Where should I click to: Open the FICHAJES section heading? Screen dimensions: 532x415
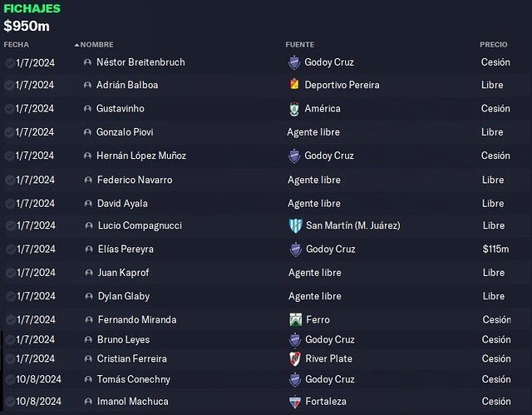point(32,8)
